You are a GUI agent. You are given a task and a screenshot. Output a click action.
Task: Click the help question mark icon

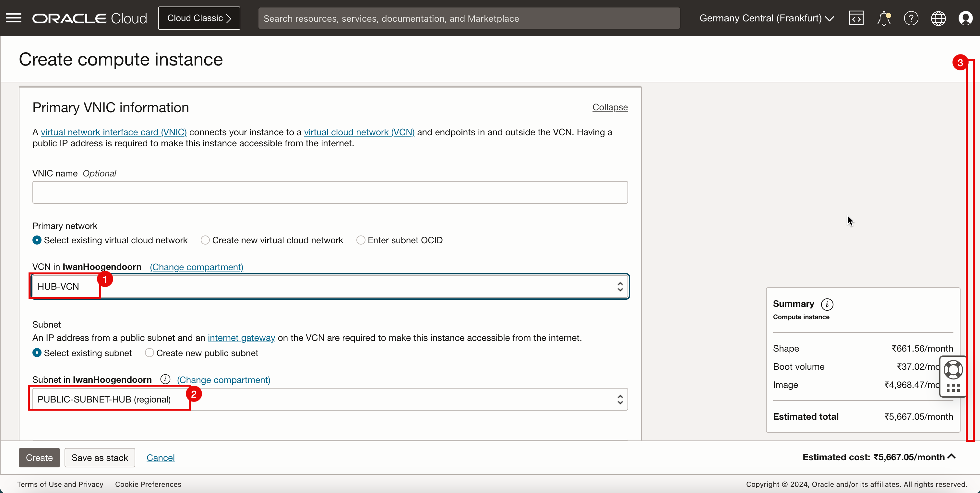tap(910, 18)
